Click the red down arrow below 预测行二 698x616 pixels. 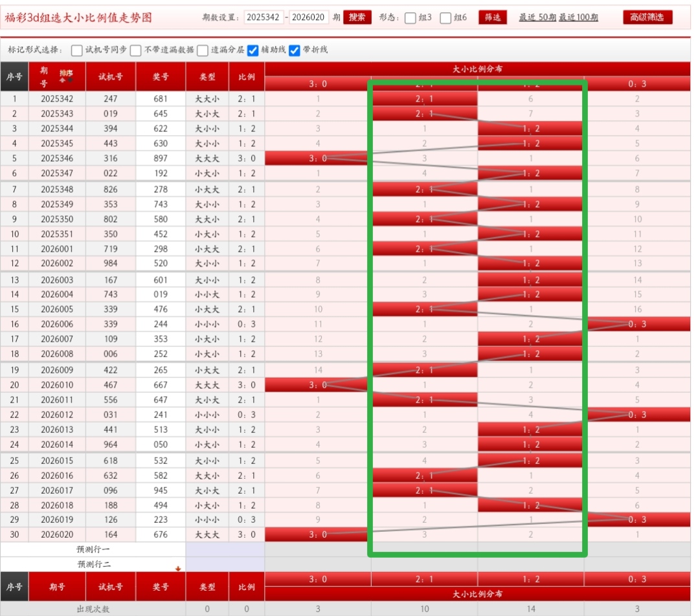[x=177, y=568]
